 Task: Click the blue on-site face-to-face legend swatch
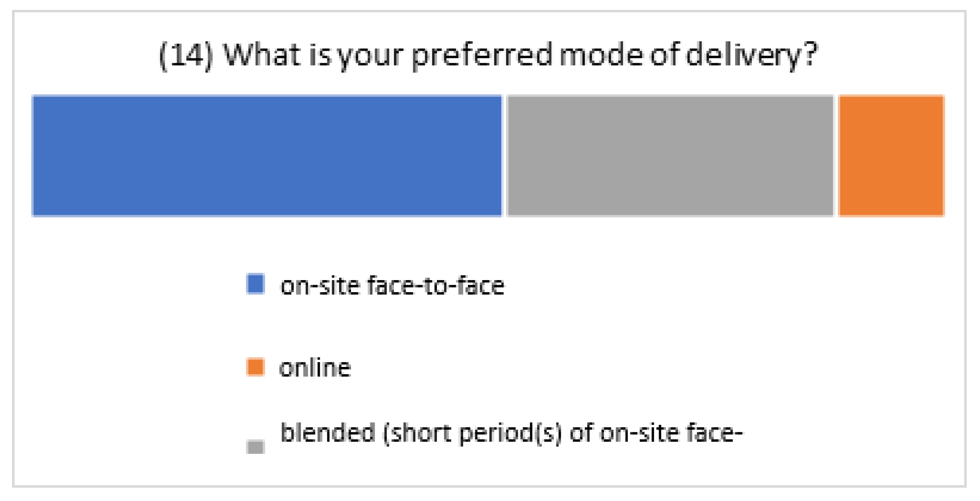(255, 284)
